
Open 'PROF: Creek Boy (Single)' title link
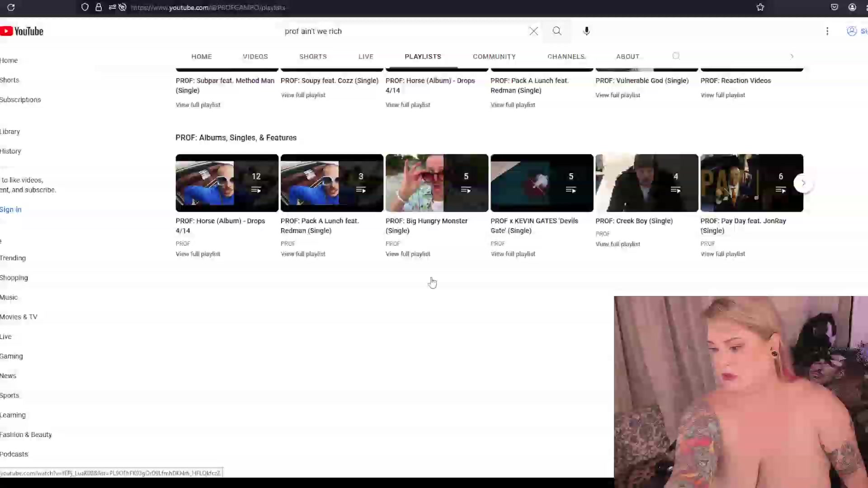point(634,221)
